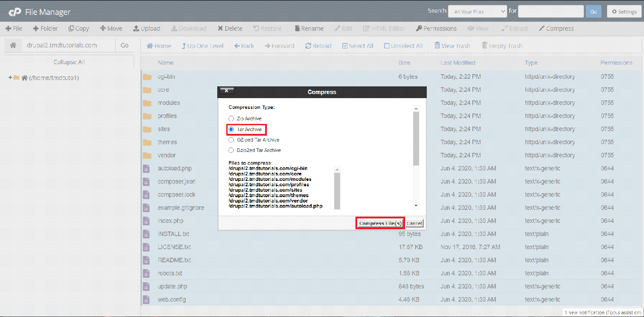Viewport: 644px width, 317px height.
Task: Choose the GZiped Tar Archive option
Action: pos(231,140)
